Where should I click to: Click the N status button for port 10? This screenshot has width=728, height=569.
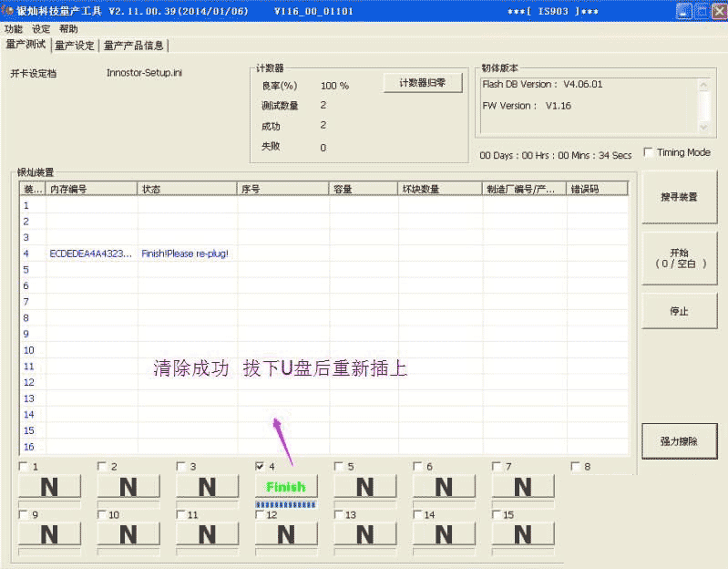128,534
